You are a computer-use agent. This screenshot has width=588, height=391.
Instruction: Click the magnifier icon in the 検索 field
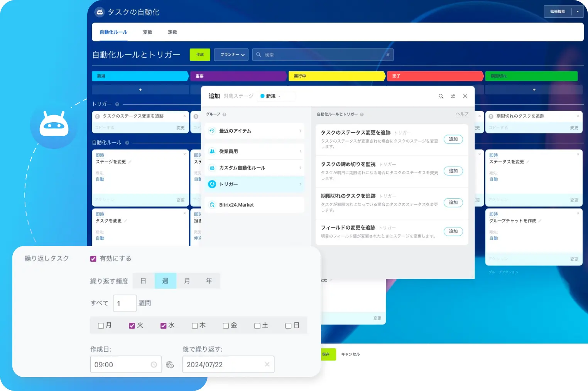tap(259, 55)
